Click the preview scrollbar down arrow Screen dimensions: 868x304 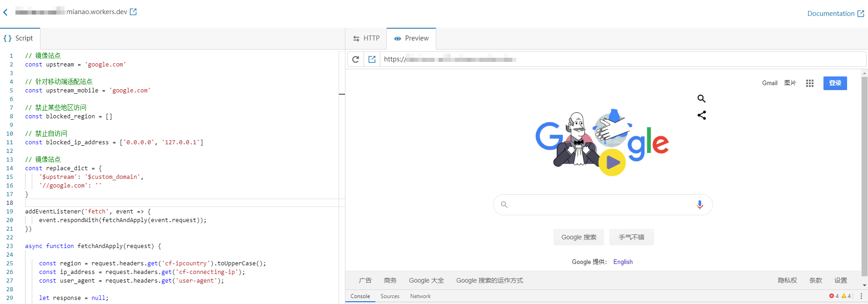coord(864,285)
